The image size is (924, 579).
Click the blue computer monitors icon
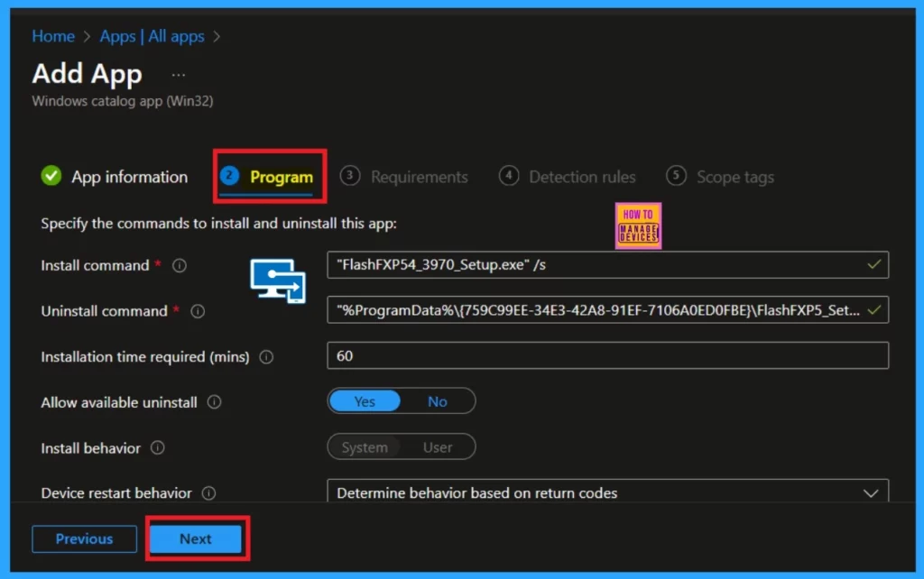[278, 281]
